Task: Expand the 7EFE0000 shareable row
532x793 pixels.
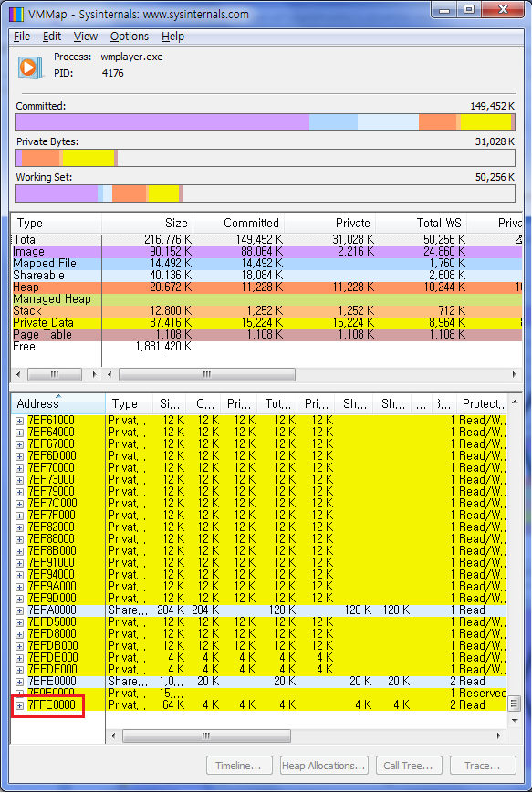Action: point(19,682)
